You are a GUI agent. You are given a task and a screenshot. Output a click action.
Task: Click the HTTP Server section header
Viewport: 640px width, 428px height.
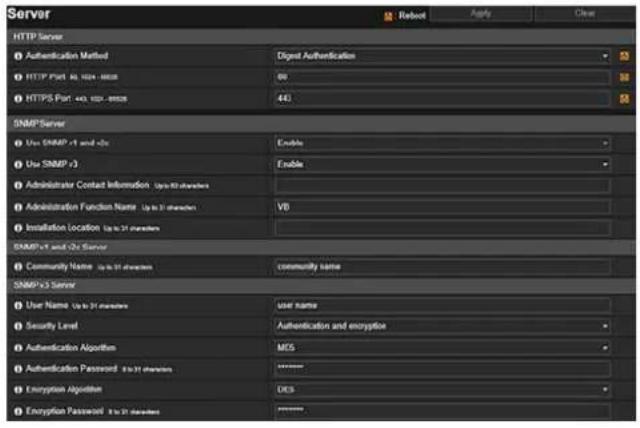tap(321, 37)
